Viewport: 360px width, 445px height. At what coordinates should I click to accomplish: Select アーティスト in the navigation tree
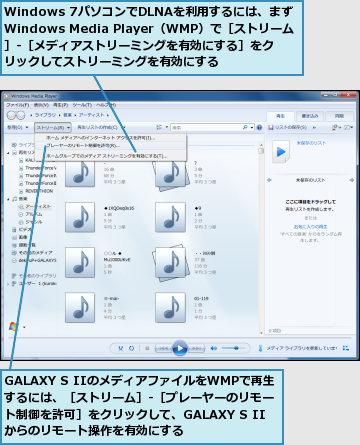click(35, 207)
